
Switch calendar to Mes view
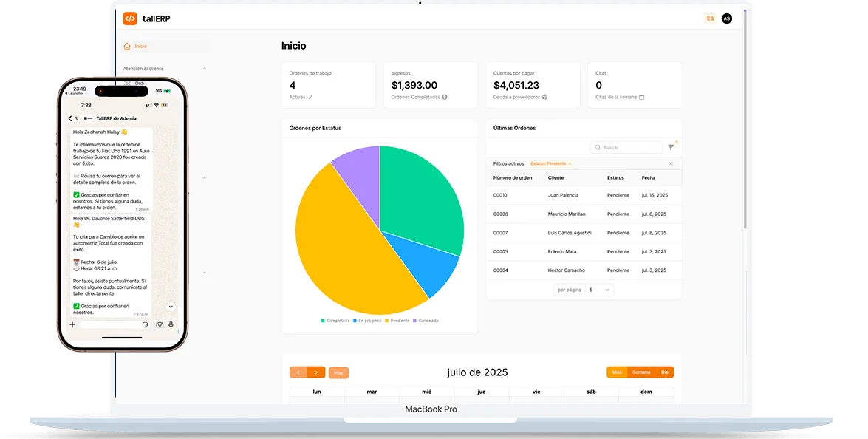coord(617,372)
